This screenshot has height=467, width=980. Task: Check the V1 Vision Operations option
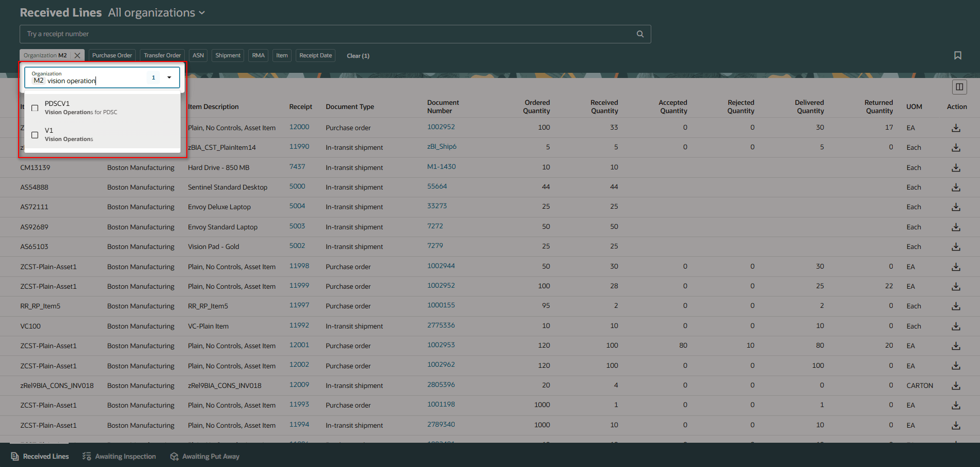click(35, 134)
